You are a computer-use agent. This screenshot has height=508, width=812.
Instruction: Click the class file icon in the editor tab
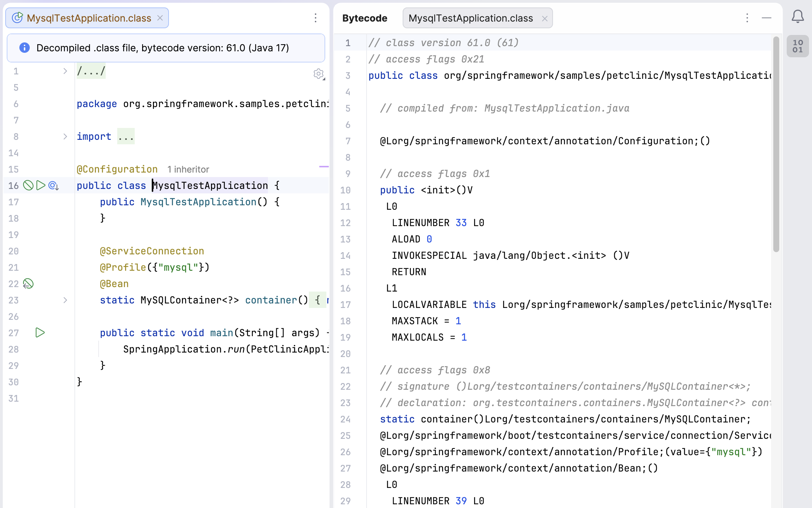pos(17,17)
